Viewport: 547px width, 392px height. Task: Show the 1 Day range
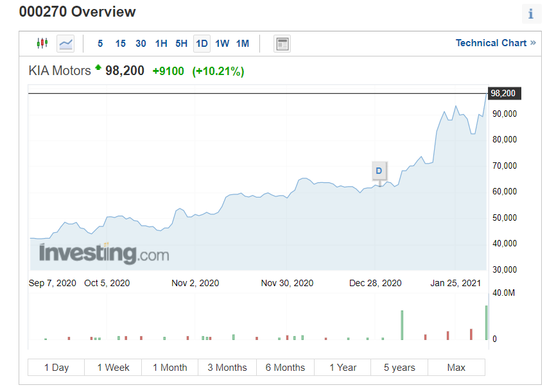56,367
